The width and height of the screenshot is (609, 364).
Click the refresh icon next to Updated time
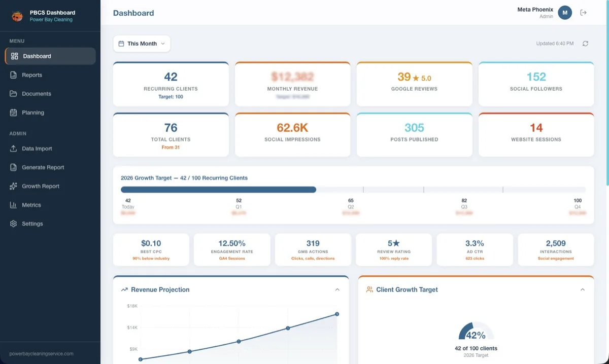pos(585,44)
